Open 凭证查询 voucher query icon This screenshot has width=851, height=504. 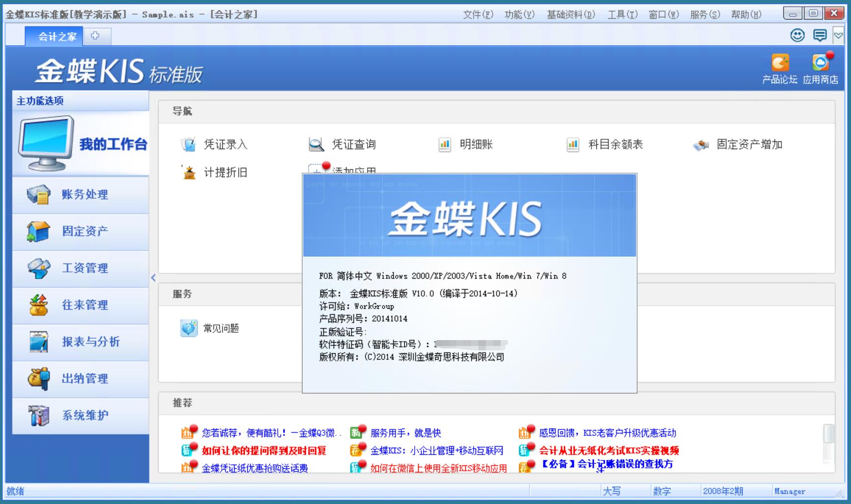(x=317, y=144)
